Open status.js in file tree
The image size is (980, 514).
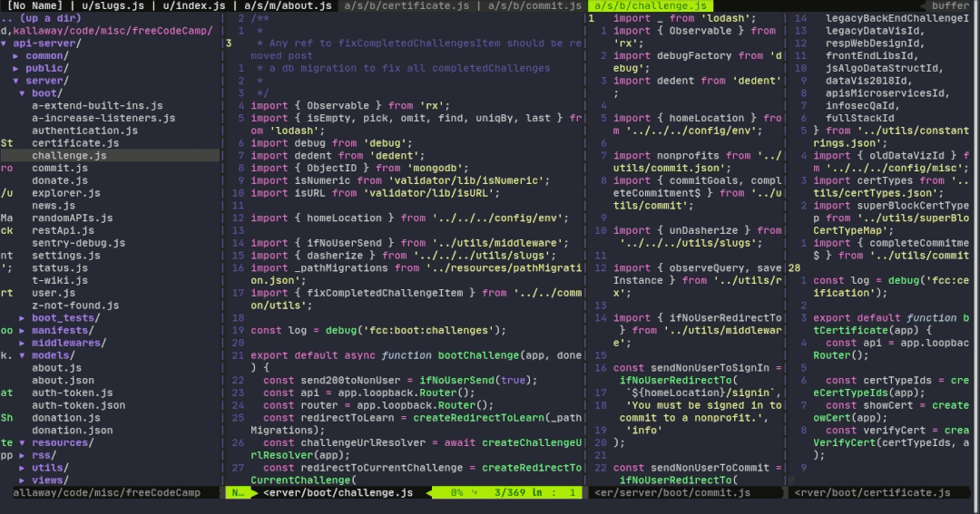click(60, 268)
